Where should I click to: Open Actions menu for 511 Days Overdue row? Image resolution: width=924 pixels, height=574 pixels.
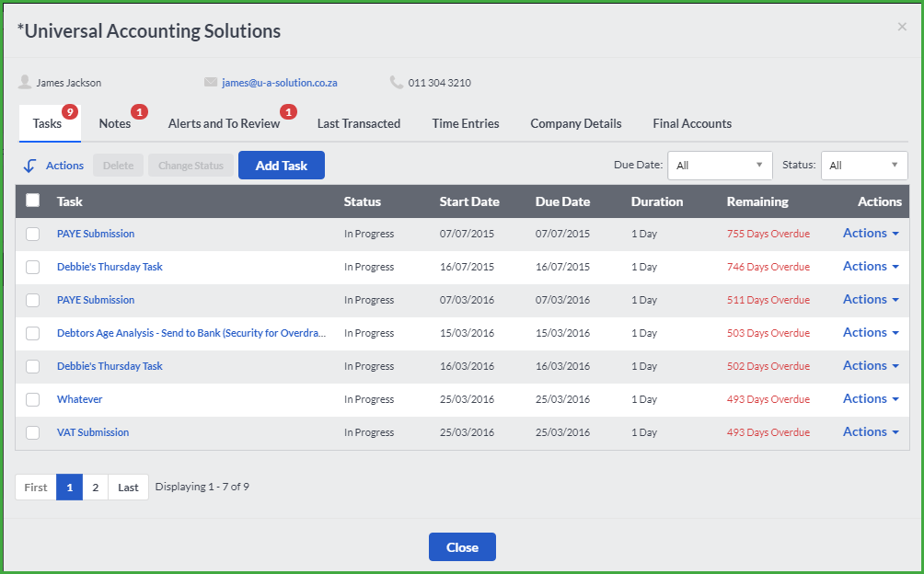coord(871,299)
